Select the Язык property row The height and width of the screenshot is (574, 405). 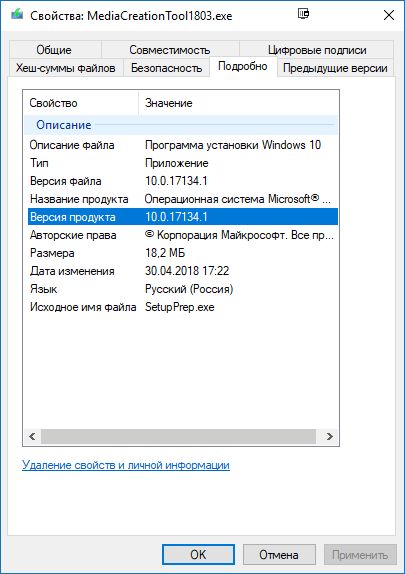point(183,289)
